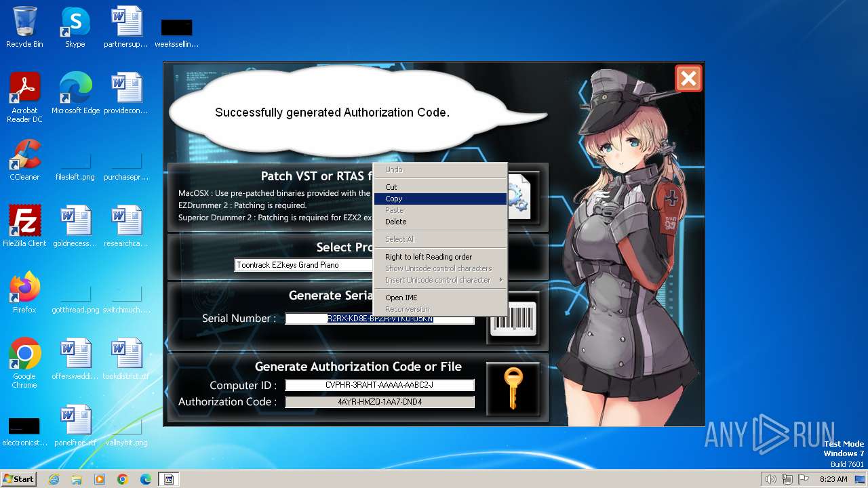
Task: Click the gold key generate authorization icon
Action: pos(513,388)
